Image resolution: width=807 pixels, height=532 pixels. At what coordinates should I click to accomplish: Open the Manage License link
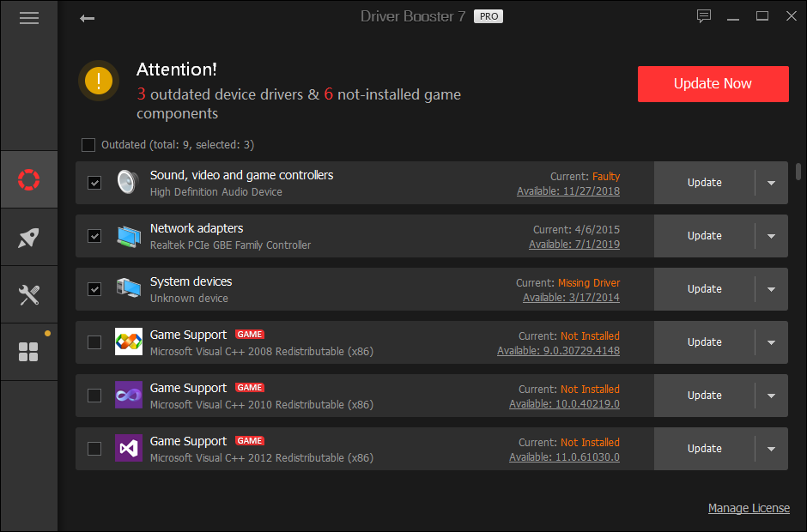[749, 508]
